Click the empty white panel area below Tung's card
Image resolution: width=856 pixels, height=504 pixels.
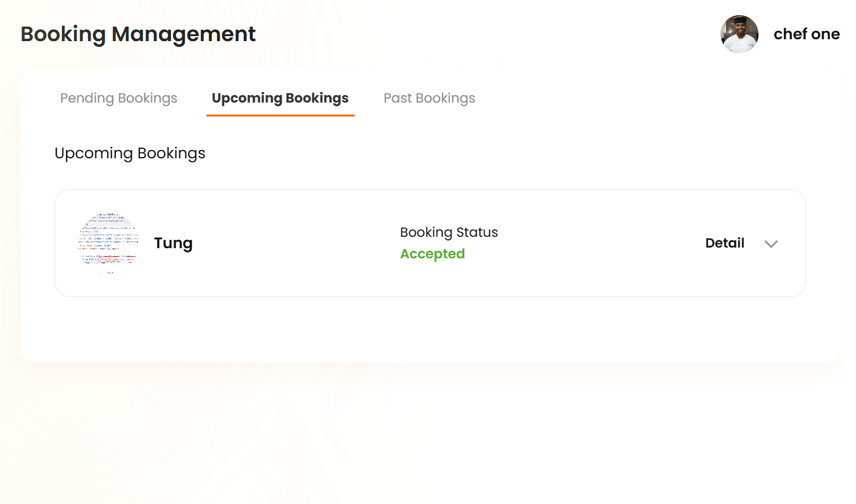click(x=429, y=329)
